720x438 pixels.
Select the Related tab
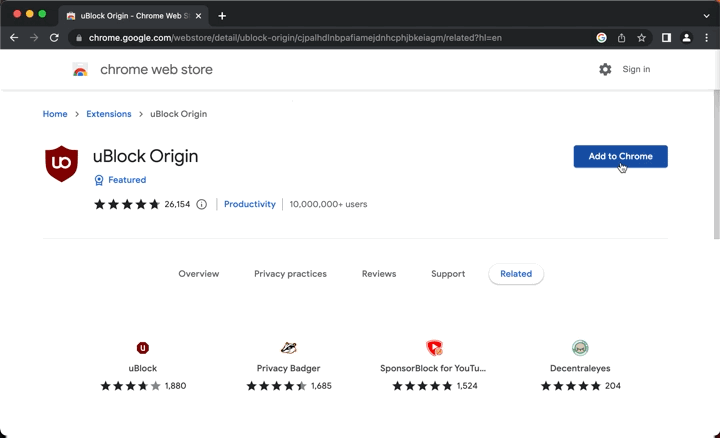coord(516,274)
